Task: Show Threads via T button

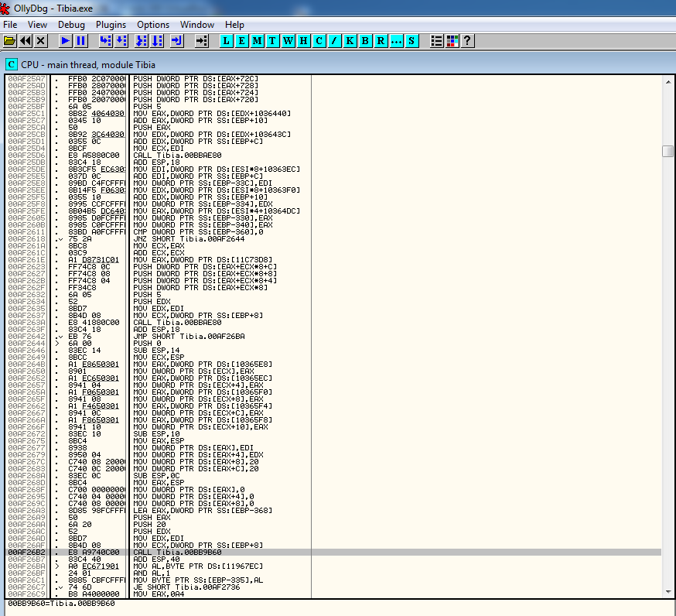Action: (x=272, y=41)
